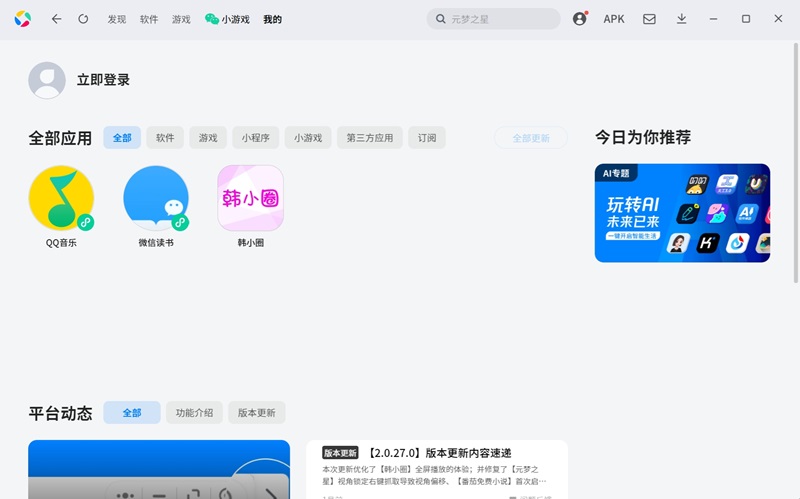Open the blue platform news thumbnail card
The width and height of the screenshot is (800, 499).
click(x=159, y=469)
